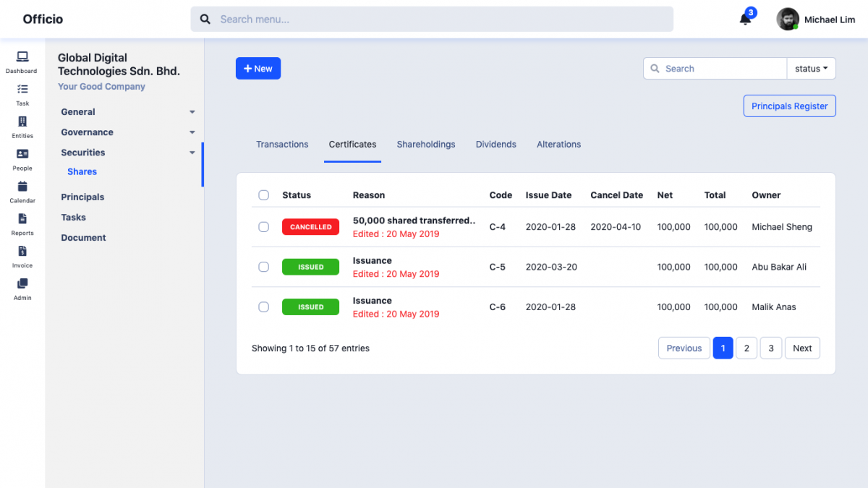This screenshot has width=868, height=488.
Task: View Reports via the sidebar icon
Action: pyautogui.click(x=21, y=223)
